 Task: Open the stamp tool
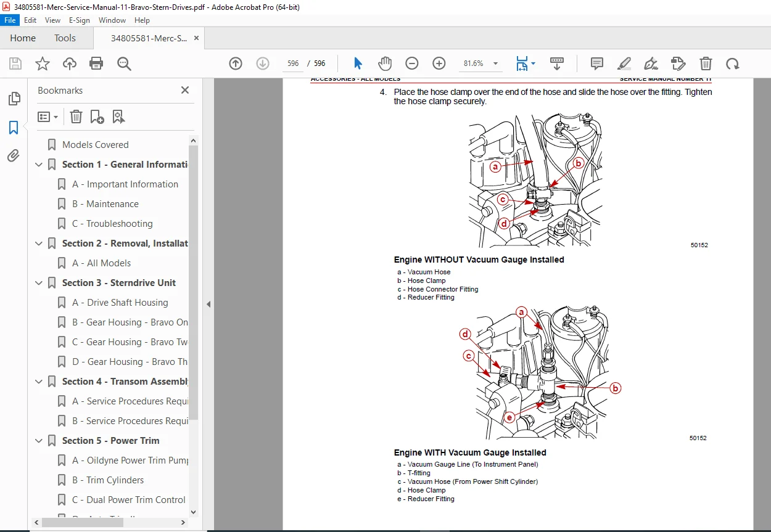pos(678,63)
